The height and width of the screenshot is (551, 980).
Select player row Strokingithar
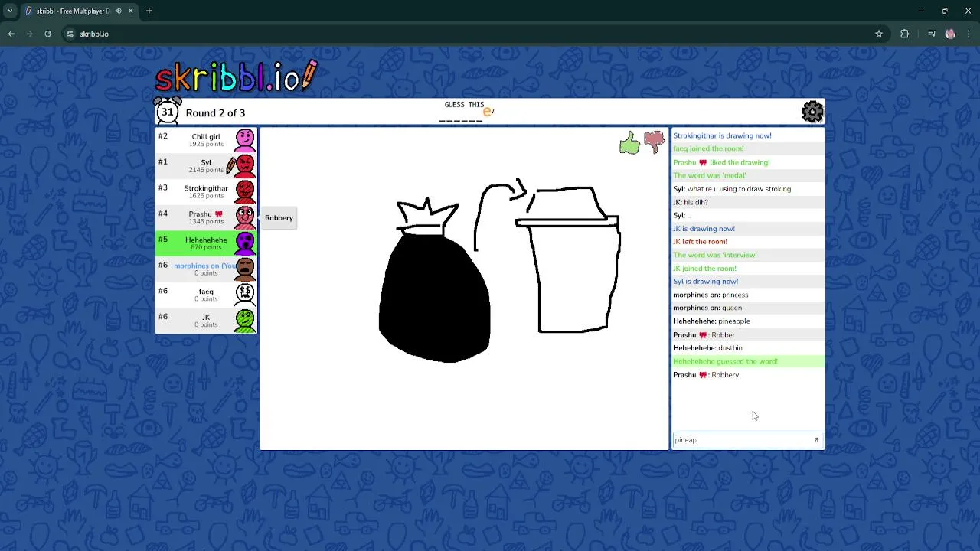pos(206,191)
